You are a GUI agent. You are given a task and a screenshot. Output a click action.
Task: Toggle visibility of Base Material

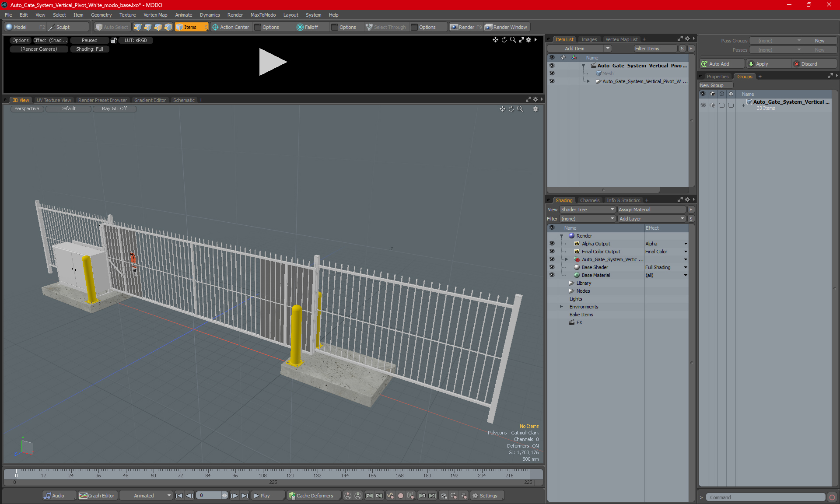point(552,275)
